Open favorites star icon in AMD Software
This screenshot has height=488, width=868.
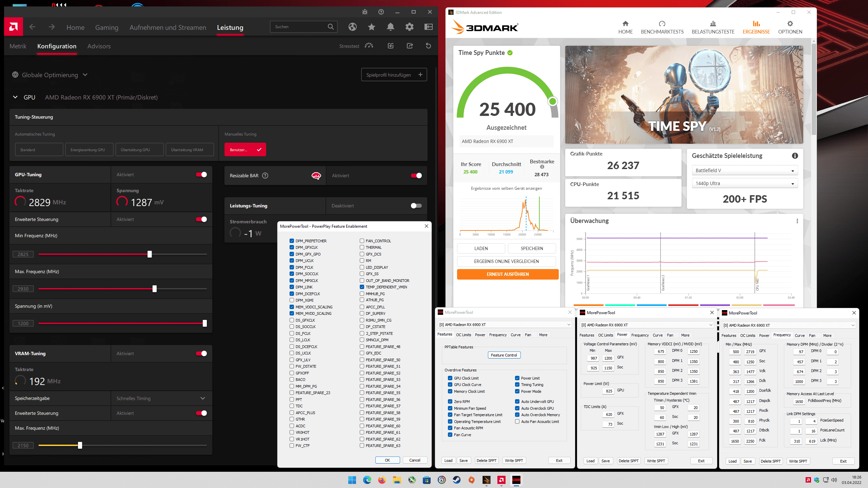[372, 27]
